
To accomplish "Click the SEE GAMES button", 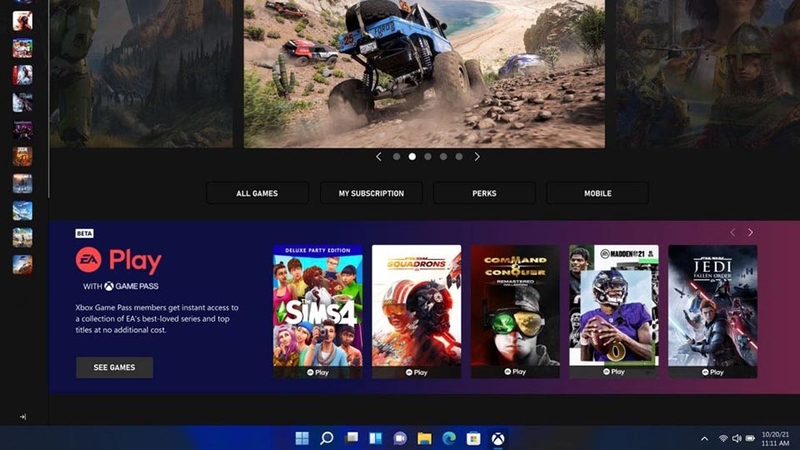I will tap(114, 367).
